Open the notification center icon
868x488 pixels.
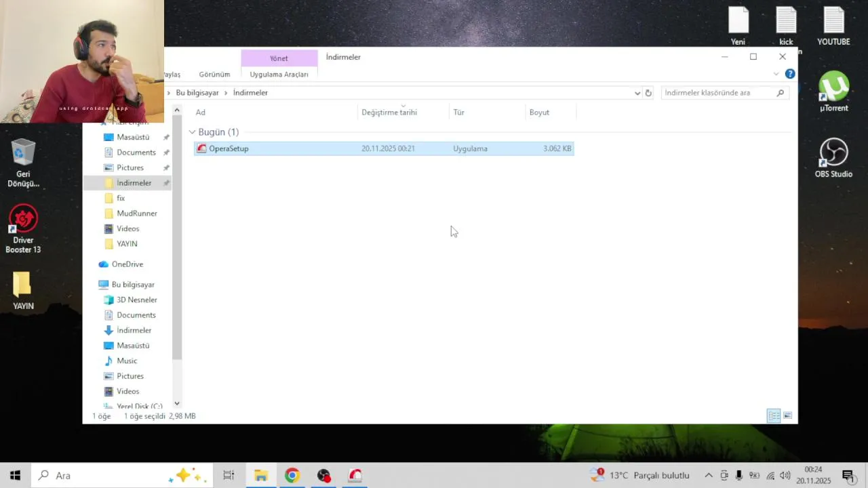point(848,476)
